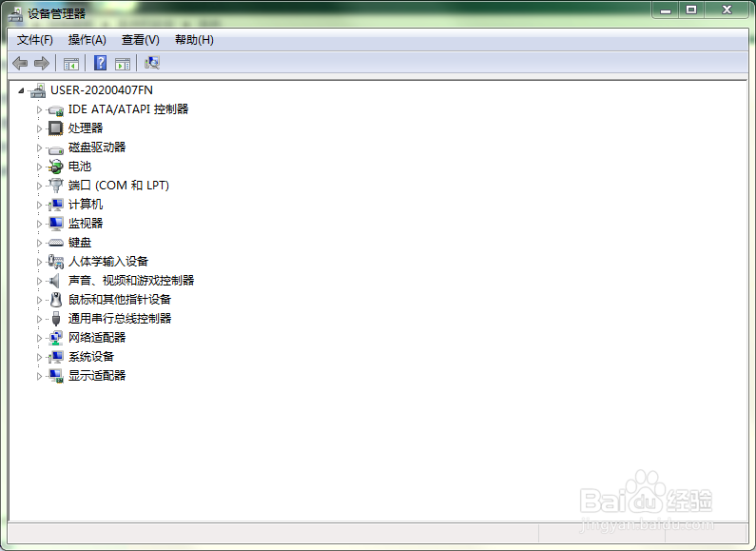Screen dimensions: 756x551
Task: Select the 网络适配器 label
Action: [x=97, y=337]
